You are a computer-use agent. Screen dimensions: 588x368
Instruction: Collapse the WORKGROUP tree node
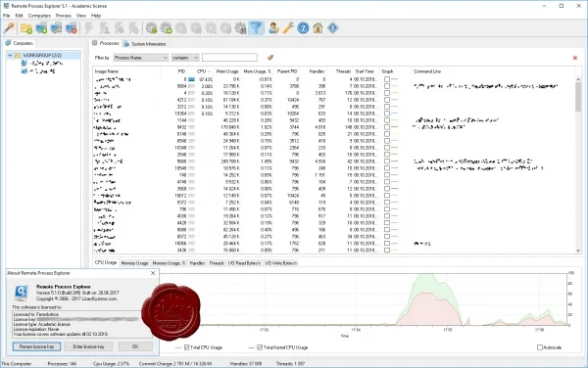(10, 56)
